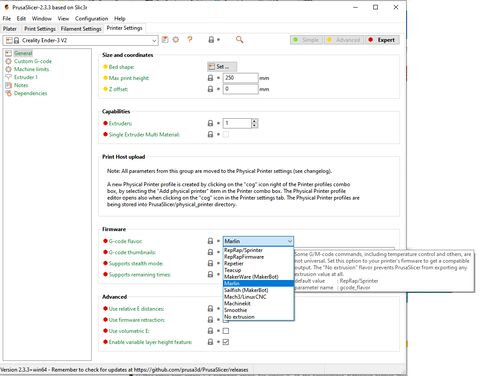Choose Teacup from flavor list
The height and width of the screenshot is (376, 480).
point(258,270)
